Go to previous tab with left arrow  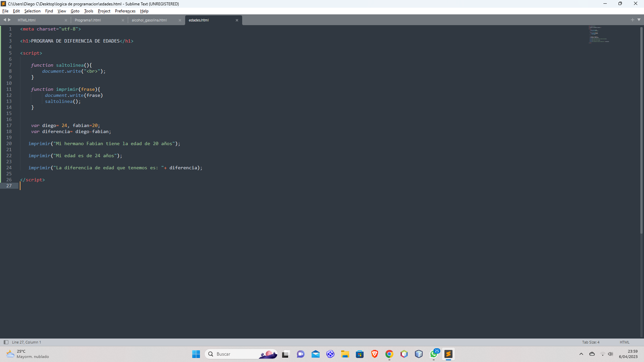click(5, 20)
